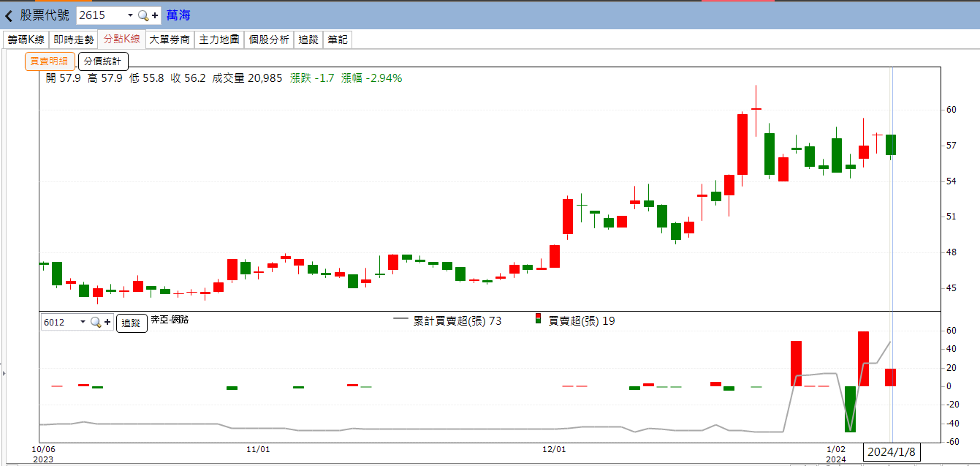
Task: Click the 1/02 2024 date axis label
Action: (836, 454)
